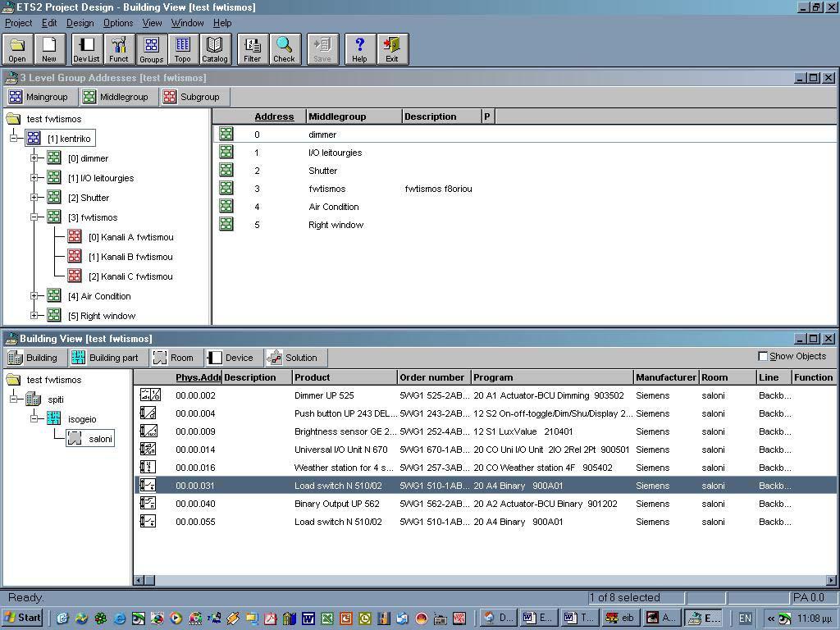Open the Edit menu

(49, 23)
